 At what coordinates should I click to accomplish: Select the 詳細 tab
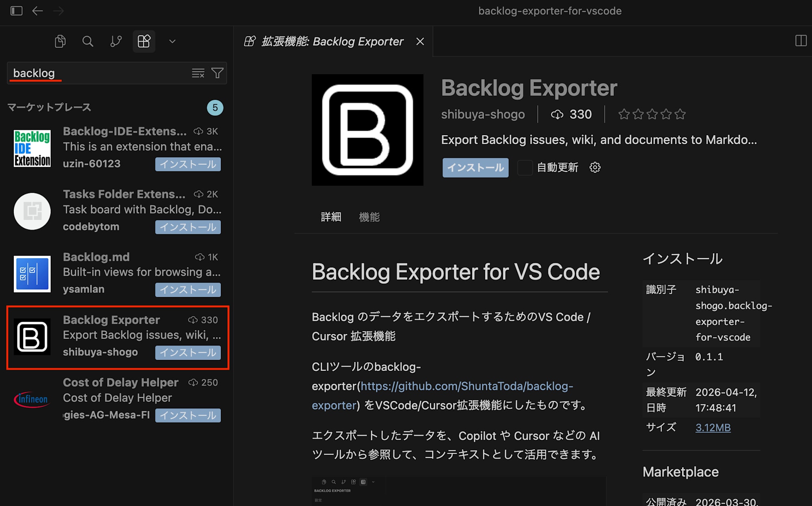click(330, 217)
